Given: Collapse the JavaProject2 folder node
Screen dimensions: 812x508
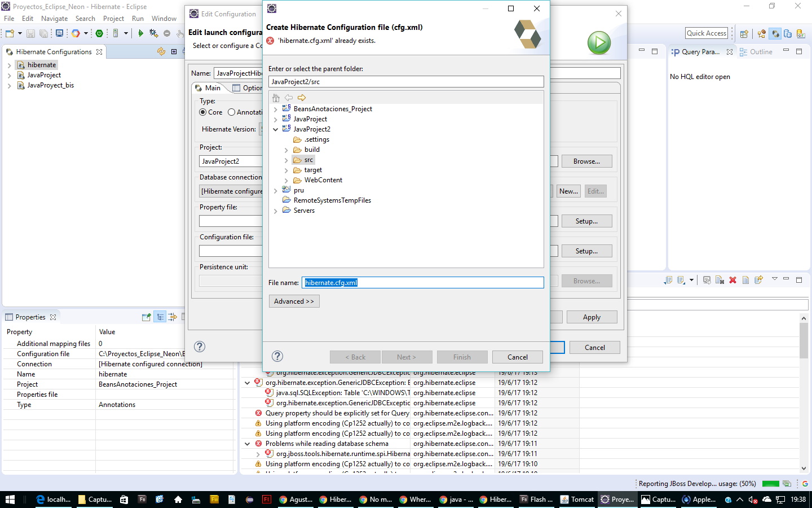Looking at the screenshot, I should (275, 129).
